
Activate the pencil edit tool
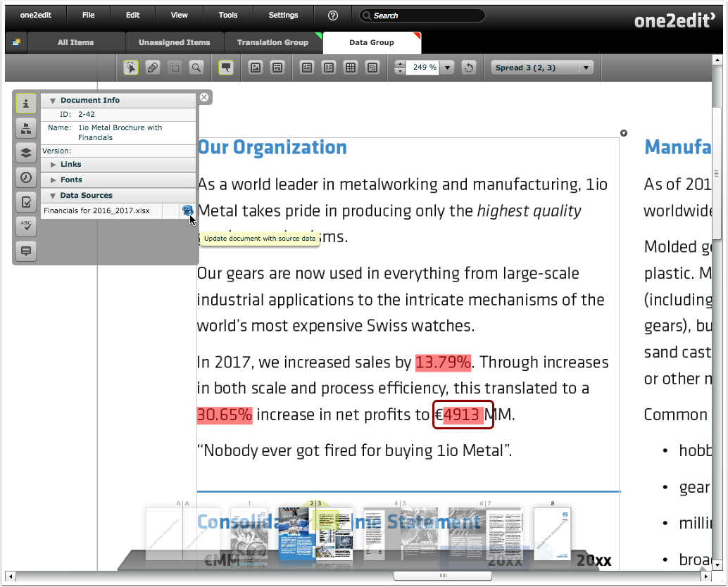[152, 68]
